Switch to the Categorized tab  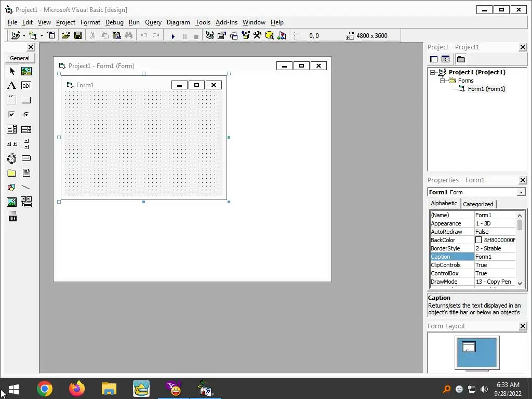pyautogui.click(x=478, y=204)
